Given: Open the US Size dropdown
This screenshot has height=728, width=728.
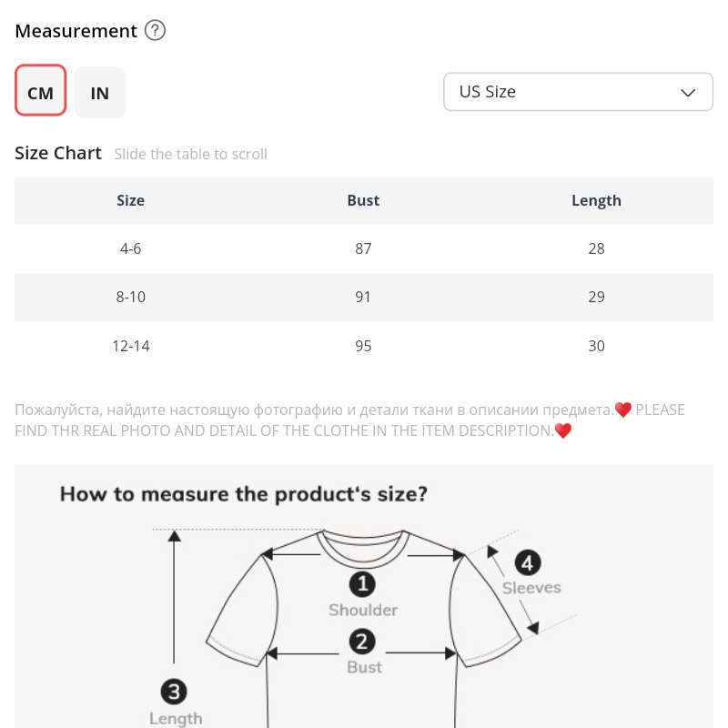Looking at the screenshot, I should tap(578, 92).
